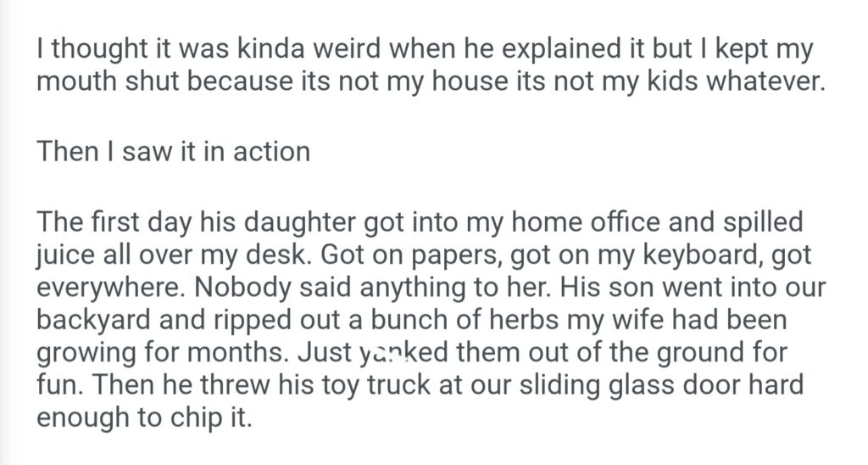Click the word "whatever" ending the first paragraph
This screenshot has width=868, height=465.
click(x=759, y=84)
